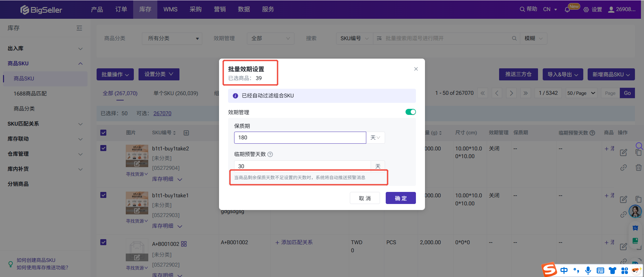Close the 批量效期设置 dialog
This screenshot has width=644, height=277.
point(416,69)
